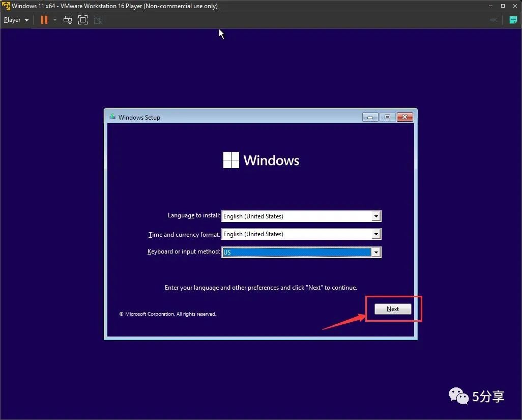This screenshot has width=522, height=420.
Task: Expand the power options arrow beside pause
Action: click(55, 20)
